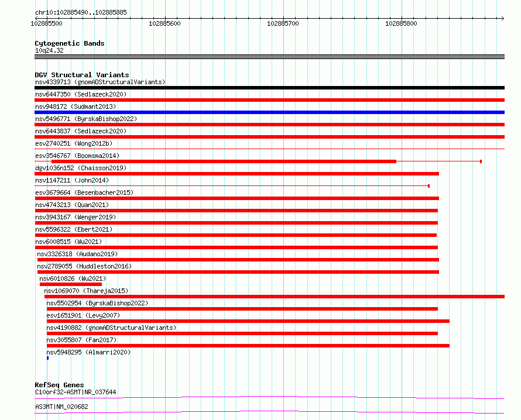
Task: Select the red nsv3055807 Fan2017 bar
Action: point(248,346)
